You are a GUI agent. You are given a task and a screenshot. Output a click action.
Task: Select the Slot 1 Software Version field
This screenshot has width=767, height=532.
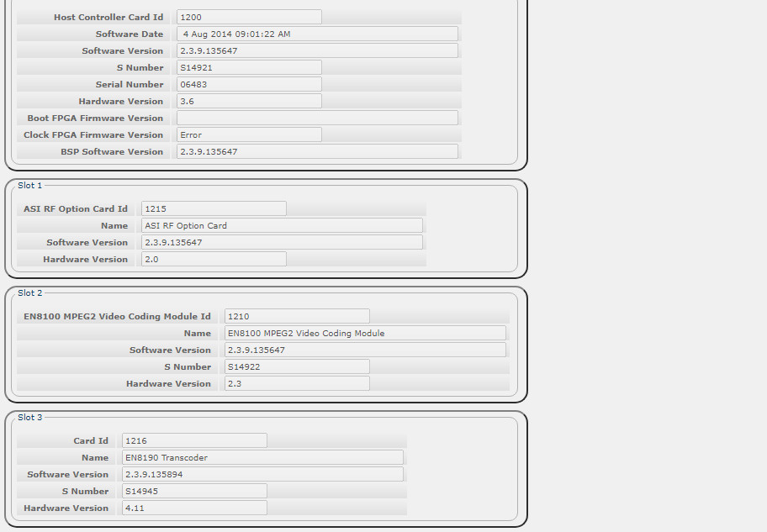coord(282,243)
